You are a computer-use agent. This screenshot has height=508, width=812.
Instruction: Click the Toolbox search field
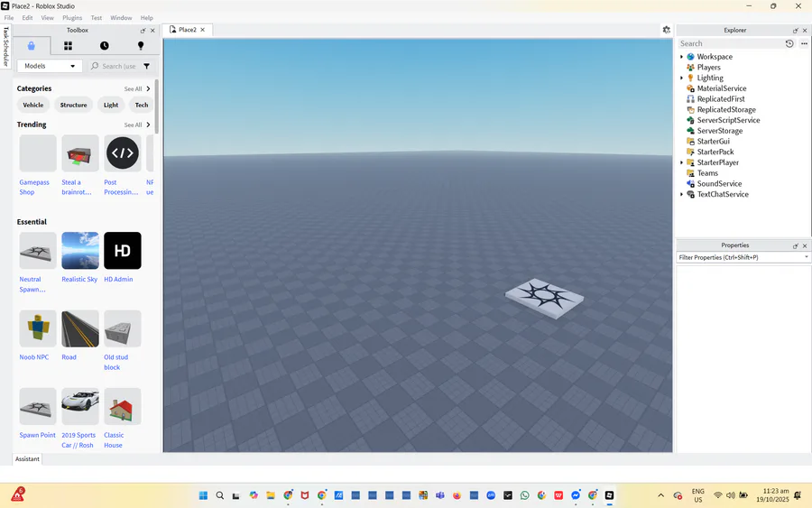tap(115, 66)
